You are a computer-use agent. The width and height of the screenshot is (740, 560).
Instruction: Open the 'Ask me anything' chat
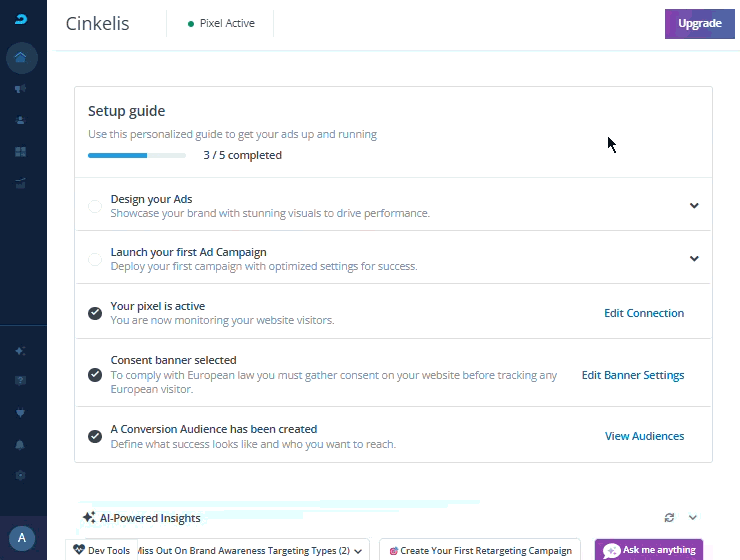click(x=649, y=550)
